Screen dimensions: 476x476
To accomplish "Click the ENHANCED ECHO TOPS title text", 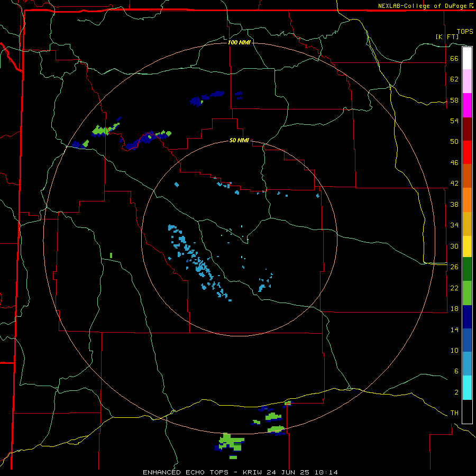I will tap(186, 472).
